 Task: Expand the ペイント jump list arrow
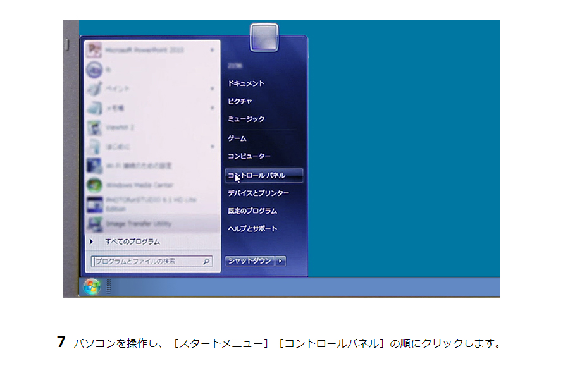tap(213, 89)
